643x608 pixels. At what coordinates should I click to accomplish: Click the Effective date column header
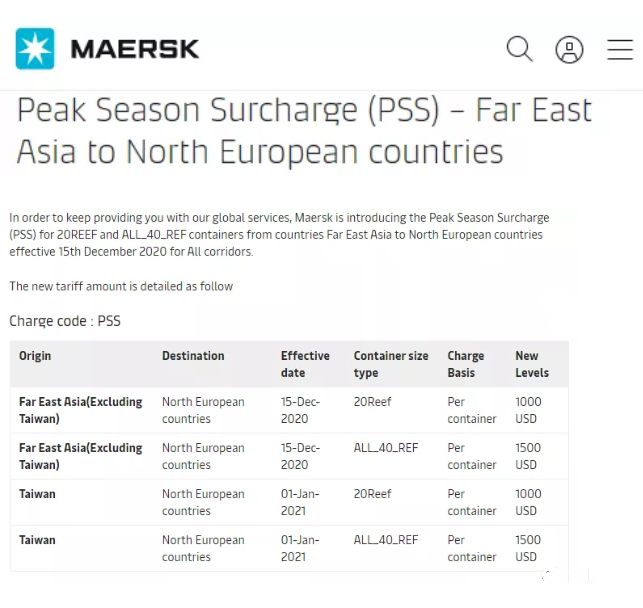coord(305,364)
